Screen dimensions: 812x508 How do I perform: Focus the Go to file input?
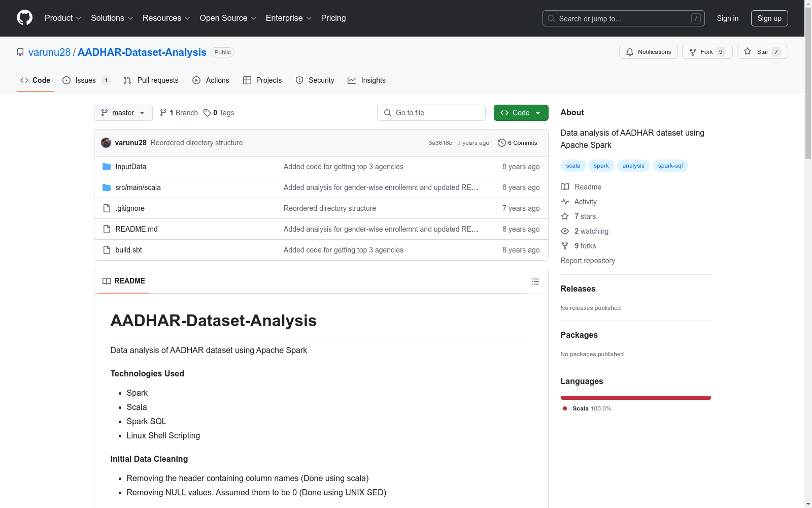tap(431, 113)
